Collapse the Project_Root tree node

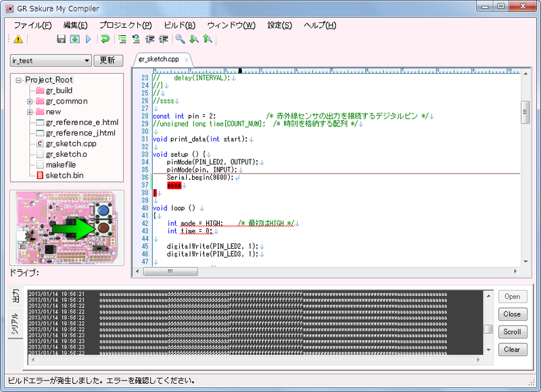(x=19, y=80)
